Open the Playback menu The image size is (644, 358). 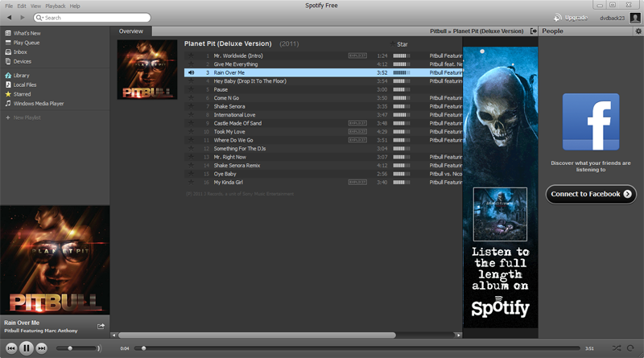click(56, 6)
